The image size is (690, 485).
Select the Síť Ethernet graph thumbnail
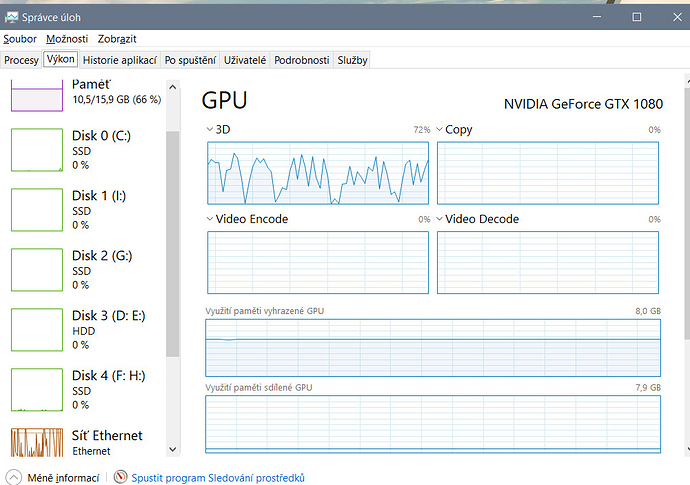tap(36, 442)
